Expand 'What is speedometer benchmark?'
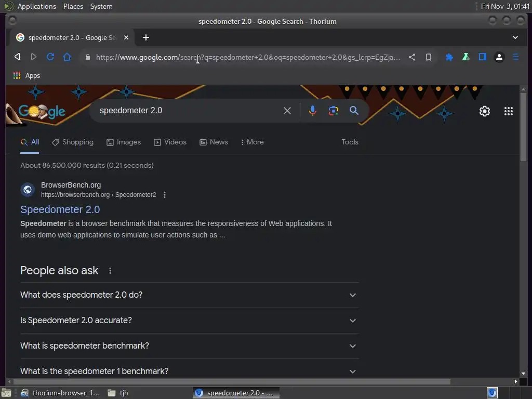 coord(189,345)
